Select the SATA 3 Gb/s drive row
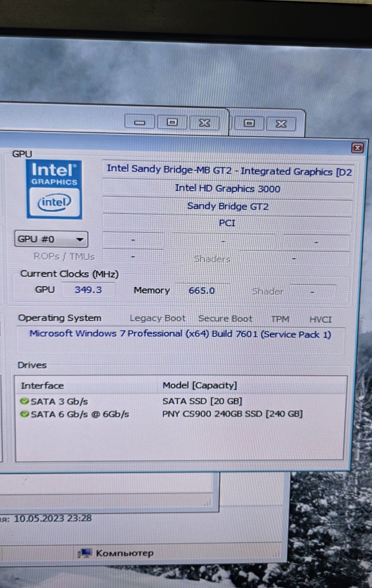372x588 pixels. click(180, 401)
